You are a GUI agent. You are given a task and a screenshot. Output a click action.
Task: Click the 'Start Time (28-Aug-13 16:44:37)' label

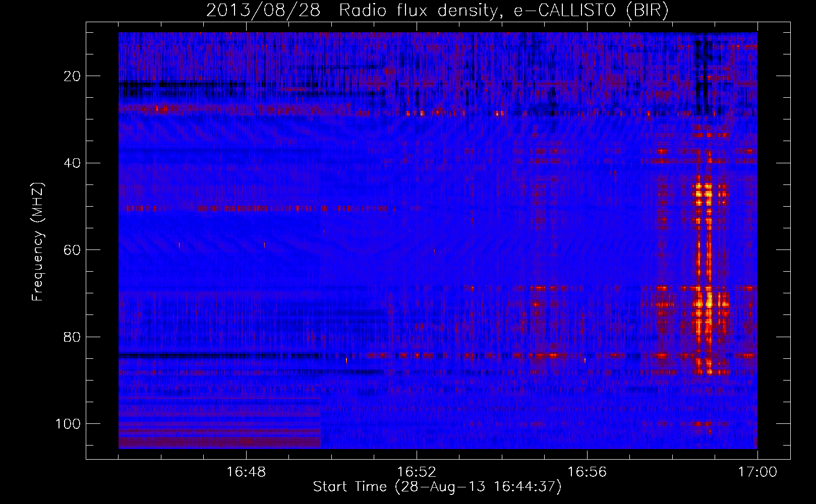[x=437, y=487]
